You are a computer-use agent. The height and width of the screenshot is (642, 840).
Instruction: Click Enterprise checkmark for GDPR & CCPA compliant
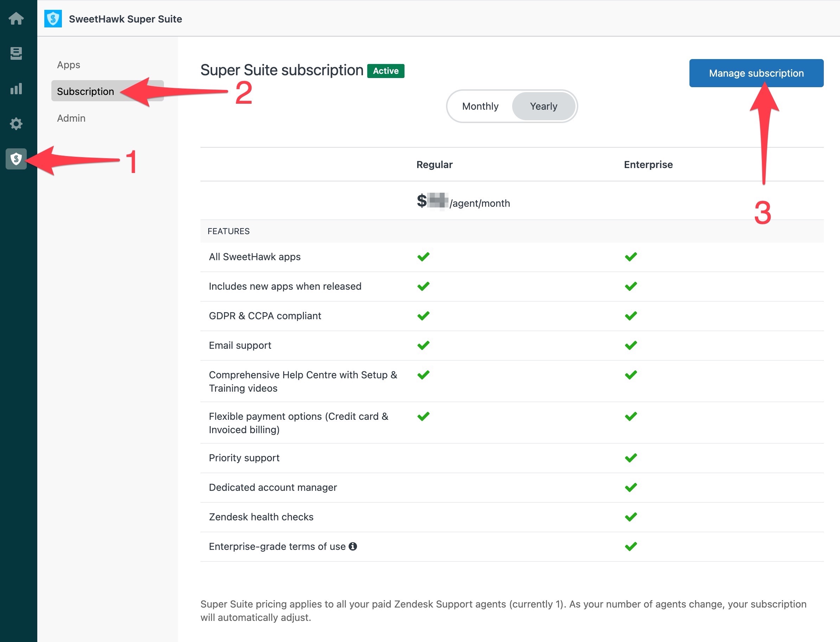631,316
